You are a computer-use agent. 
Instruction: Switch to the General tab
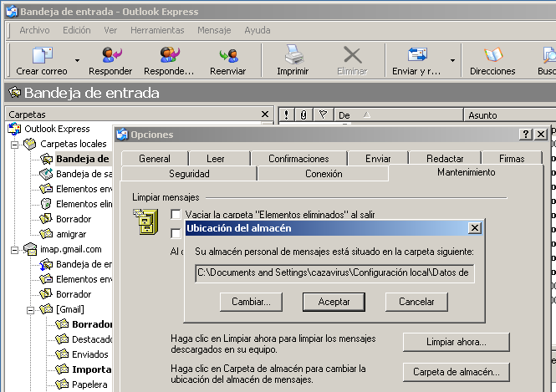point(155,159)
